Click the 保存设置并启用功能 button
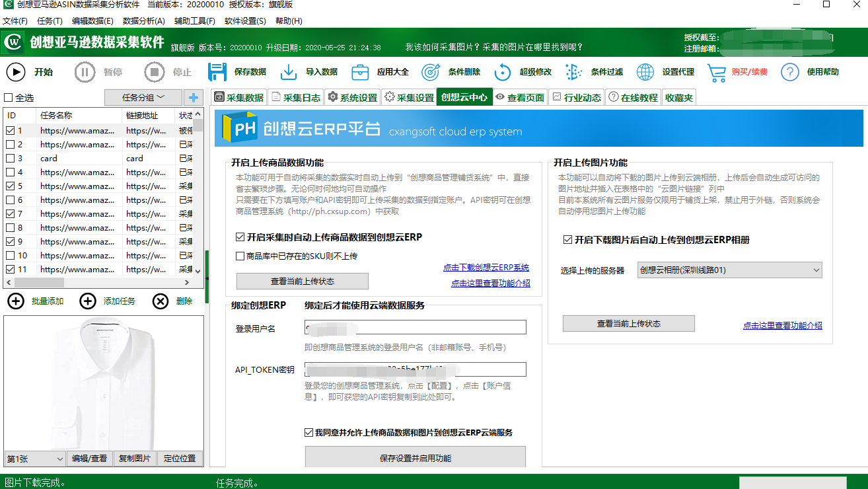 pos(416,457)
